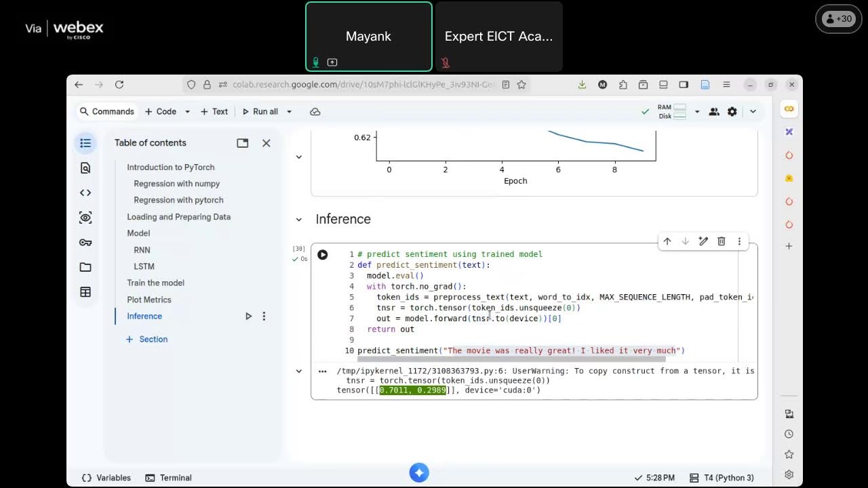Open the participants +30 button

838,19
